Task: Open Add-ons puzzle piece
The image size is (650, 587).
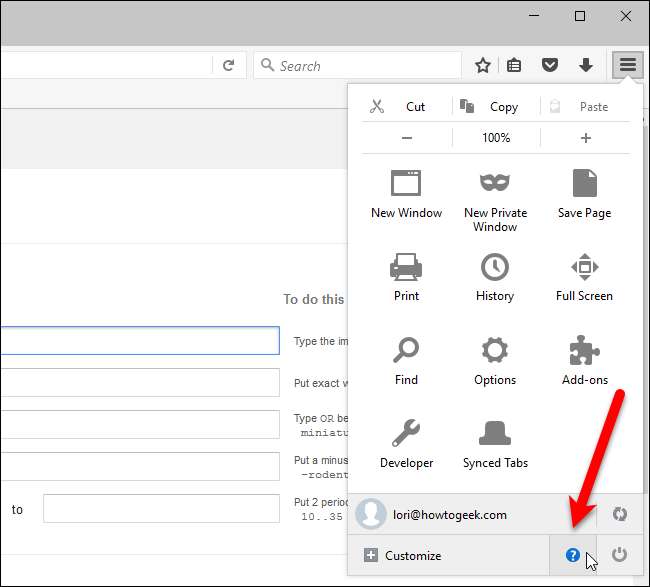Action: pyautogui.click(x=585, y=361)
